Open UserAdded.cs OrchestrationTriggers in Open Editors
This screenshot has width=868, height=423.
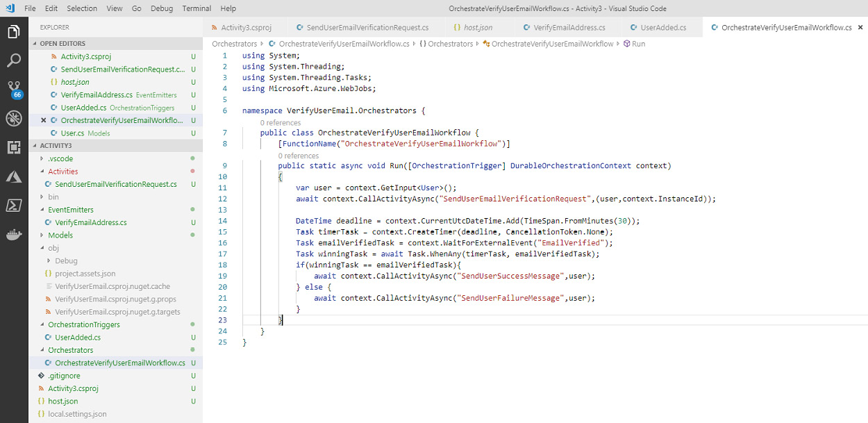pyautogui.click(x=116, y=108)
